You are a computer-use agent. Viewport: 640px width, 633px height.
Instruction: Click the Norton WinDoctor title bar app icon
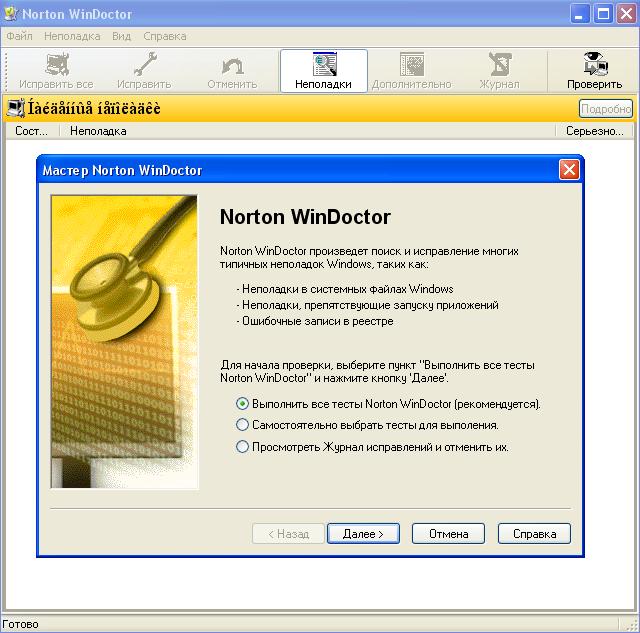pos(11,13)
